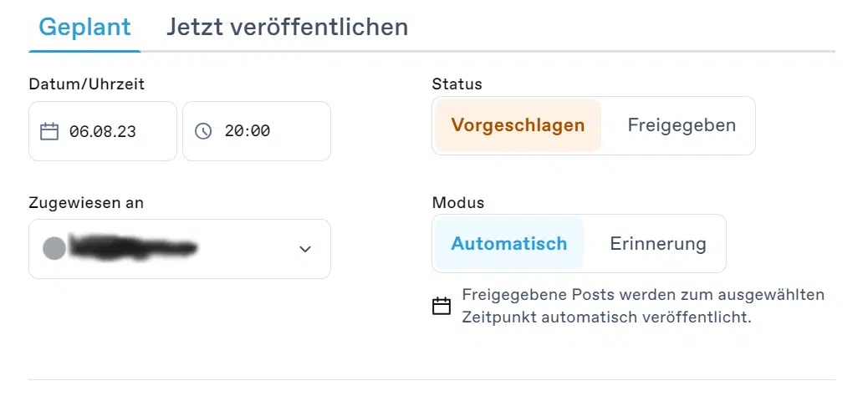Click the calendar icon beside the auto-publish note
Image resolution: width=868 pixels, height=411 pixels.
tap(442, 307)
